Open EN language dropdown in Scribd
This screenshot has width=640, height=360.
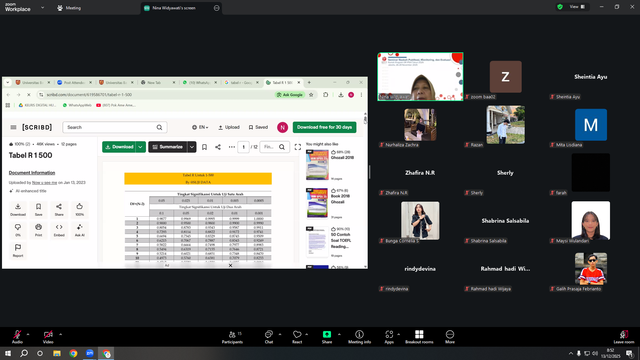[200, 127]
